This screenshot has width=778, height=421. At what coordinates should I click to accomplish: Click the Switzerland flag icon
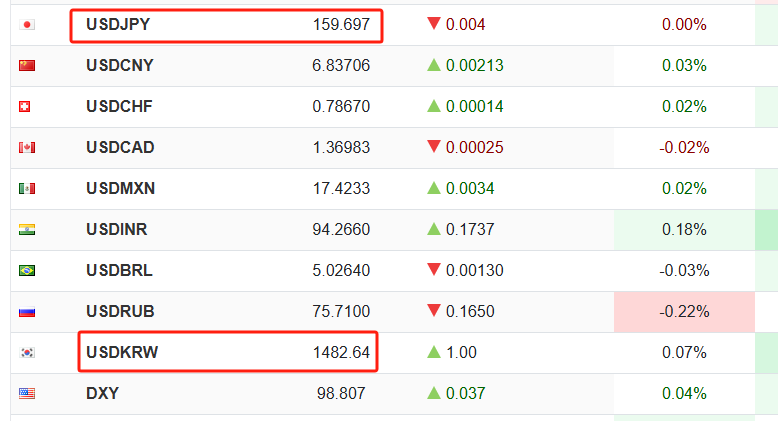[27, 106]
